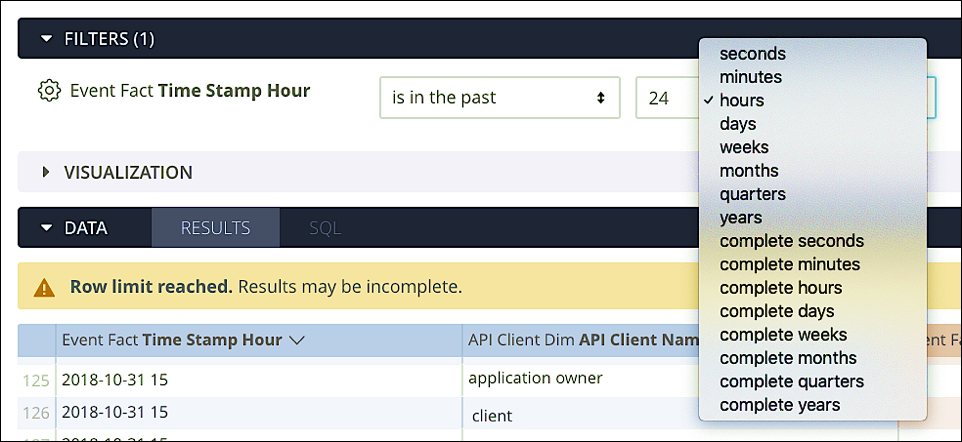Screen dimensions: 962x442
Task: Select 'seconds' from the time unit list
Action: pos(752,54)
